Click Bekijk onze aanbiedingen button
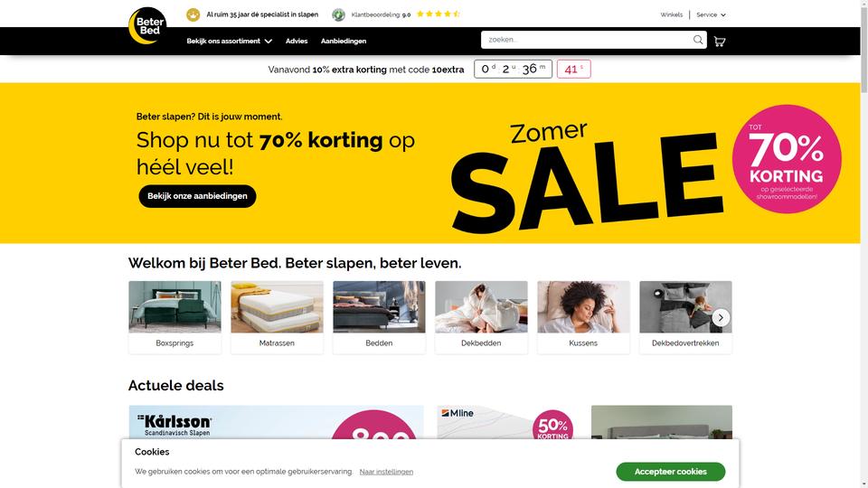868x488 pixels. coord(197,196)
